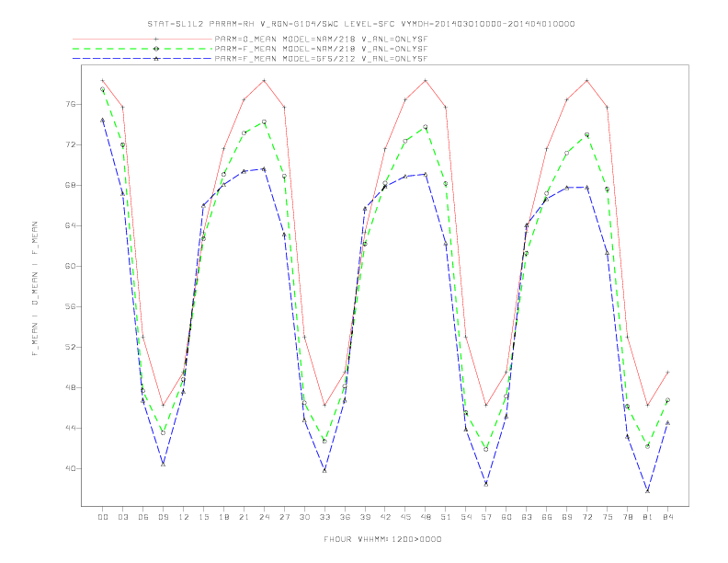Click x-axis hour label 57

(x=486, y=517)
